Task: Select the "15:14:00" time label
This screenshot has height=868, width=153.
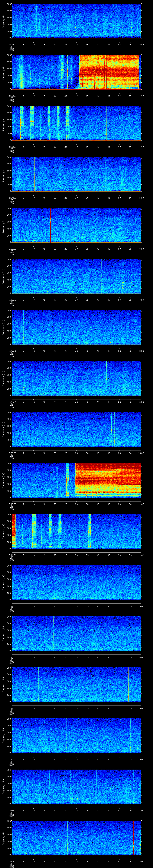Action: coord(12,708)
